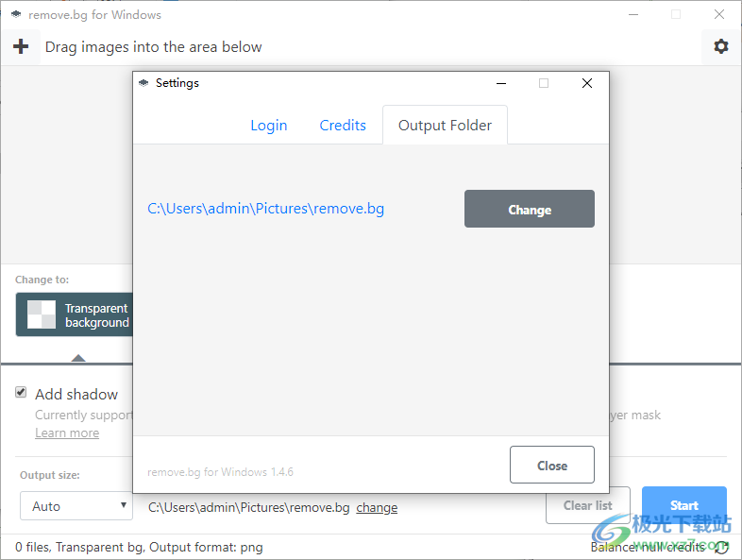This screenshot has width=742, height=560.
Task: Switch to the Login tab
Action: pyautogui.click(x=269, y=126)
